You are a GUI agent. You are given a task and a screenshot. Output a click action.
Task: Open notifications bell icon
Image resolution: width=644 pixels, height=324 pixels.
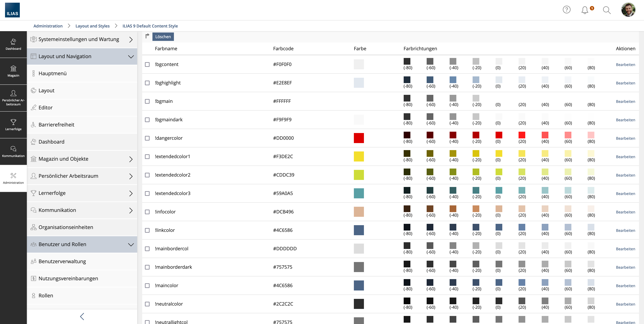[x=585, y=10]
